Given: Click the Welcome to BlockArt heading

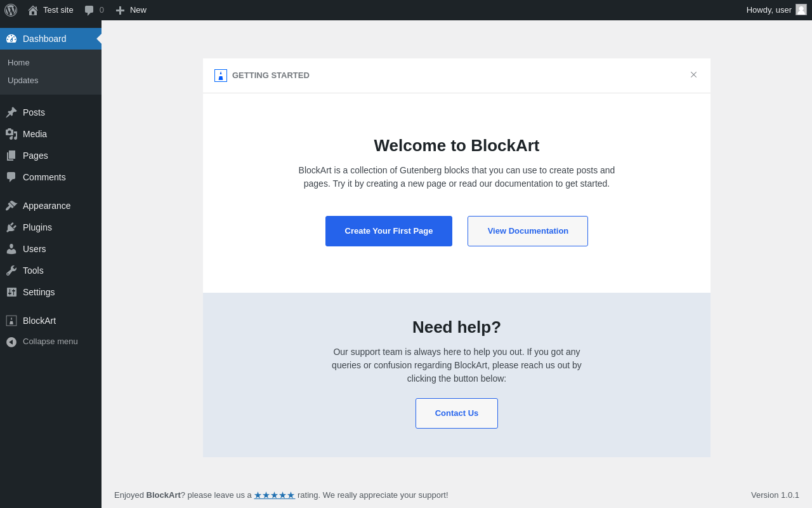Looking at the screenshot, I should click(457, 145).
